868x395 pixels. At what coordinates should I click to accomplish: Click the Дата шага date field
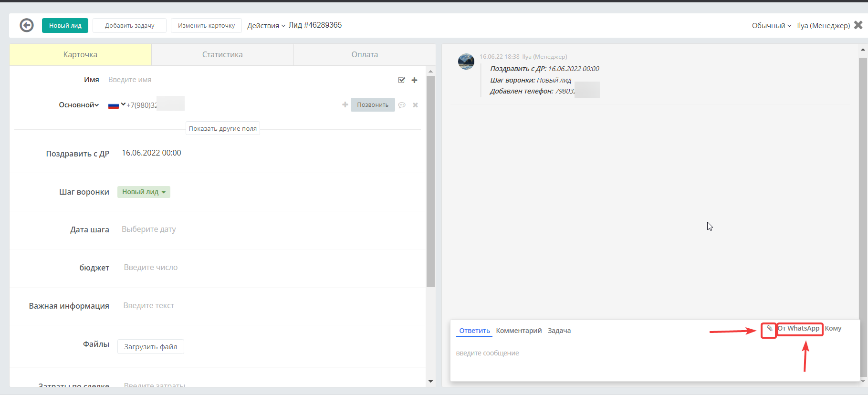pos(149,229)
